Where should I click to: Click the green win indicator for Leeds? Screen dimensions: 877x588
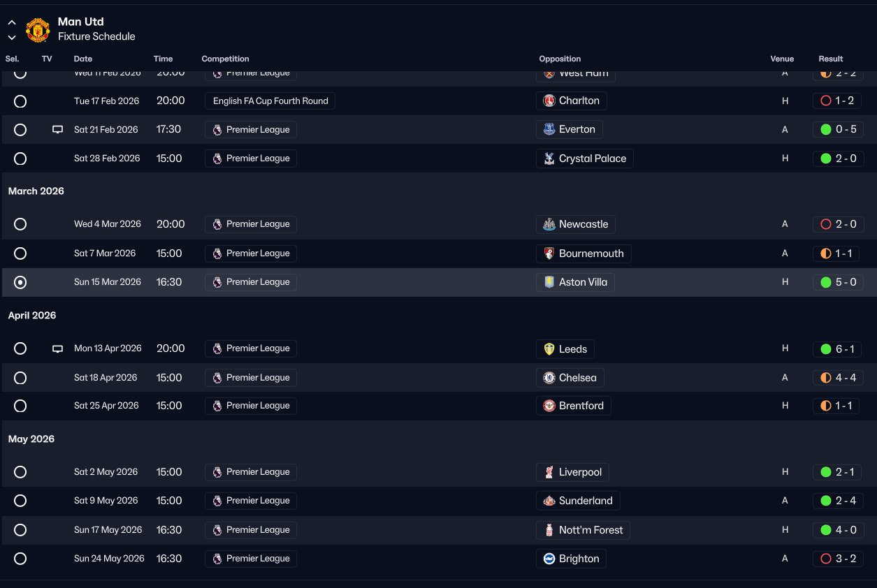(826, 348)
